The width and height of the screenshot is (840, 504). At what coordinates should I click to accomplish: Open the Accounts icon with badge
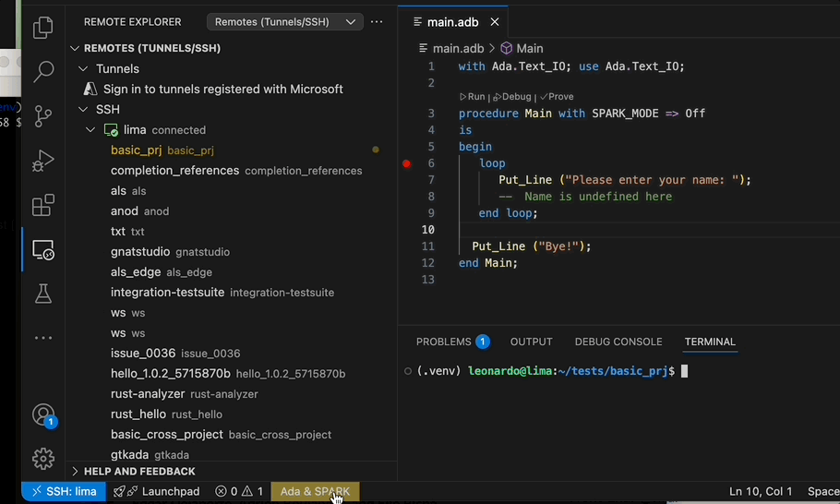pos(42,415)
